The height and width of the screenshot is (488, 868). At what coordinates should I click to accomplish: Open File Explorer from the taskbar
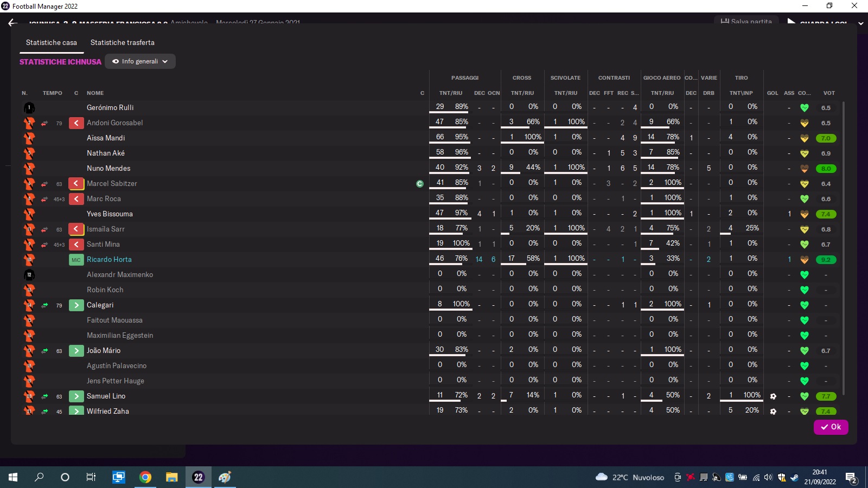(x=171, y=477)
